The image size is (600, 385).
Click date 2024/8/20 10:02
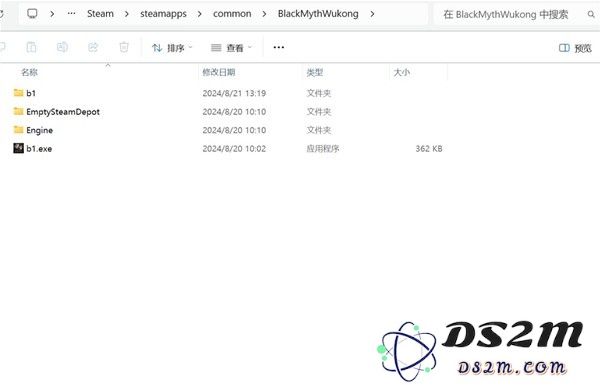(x=234, y=148)
